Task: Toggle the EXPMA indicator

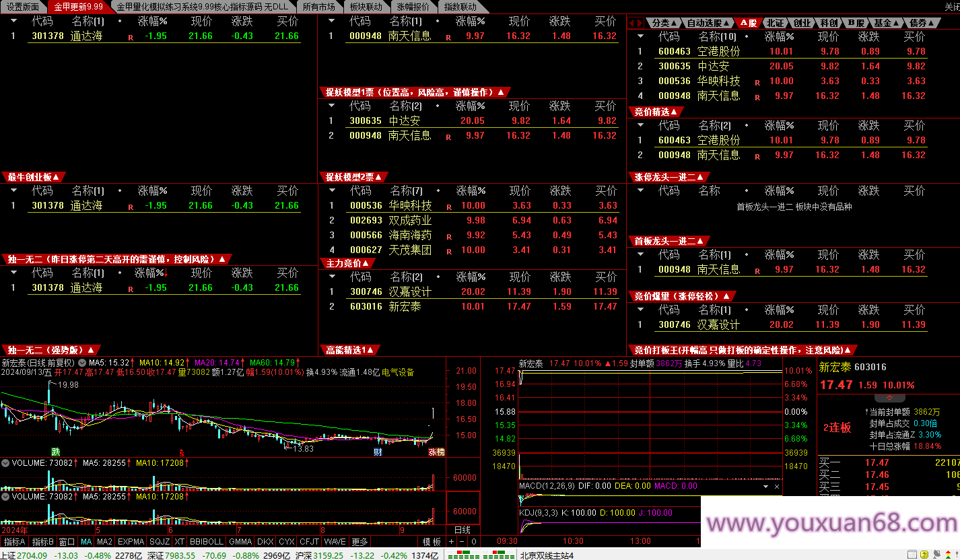Action: pos(131,542)
